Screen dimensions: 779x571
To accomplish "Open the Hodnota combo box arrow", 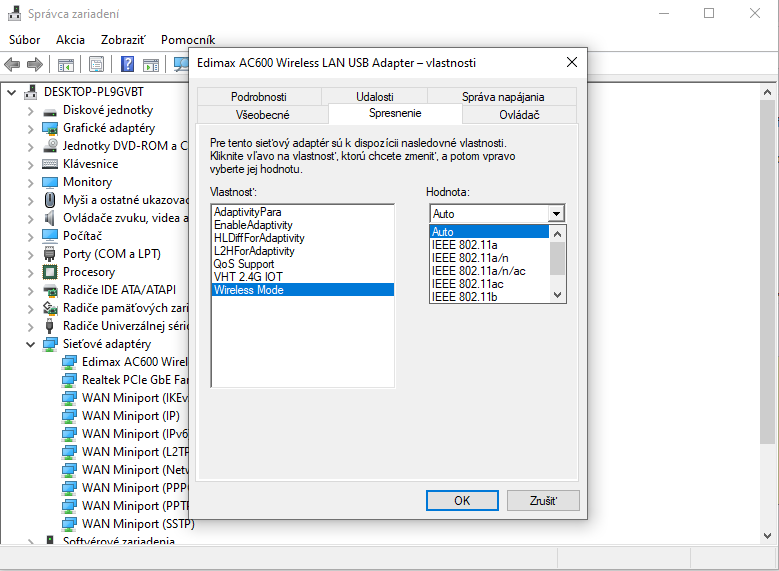I will click(x=556, y=214).
